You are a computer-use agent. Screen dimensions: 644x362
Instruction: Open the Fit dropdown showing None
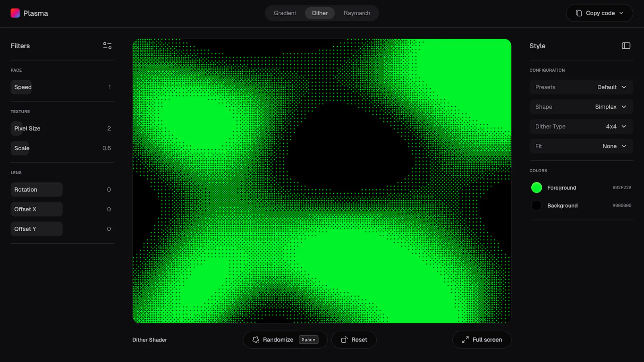pos(581,146)
